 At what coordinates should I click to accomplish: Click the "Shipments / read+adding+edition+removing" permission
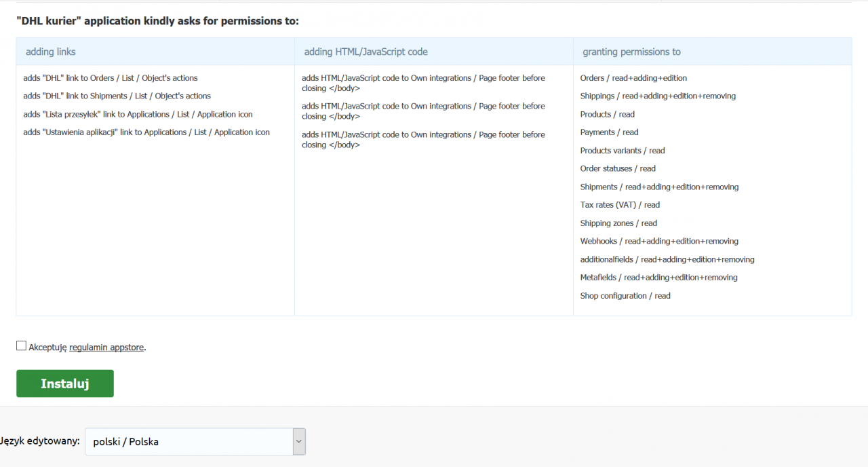coord(659,187)
